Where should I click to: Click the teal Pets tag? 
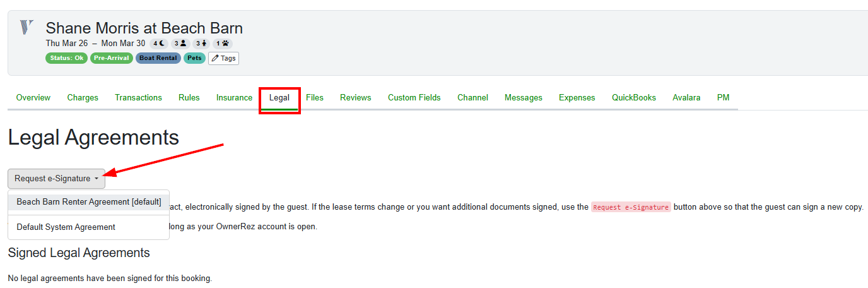click(x=194, y=58)
